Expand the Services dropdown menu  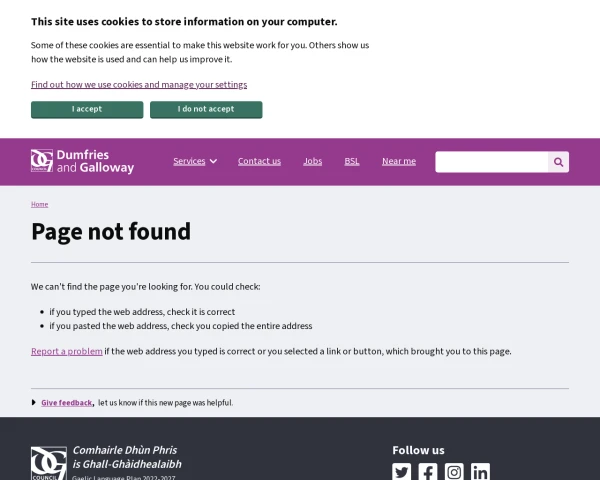[x=194, y=161]
